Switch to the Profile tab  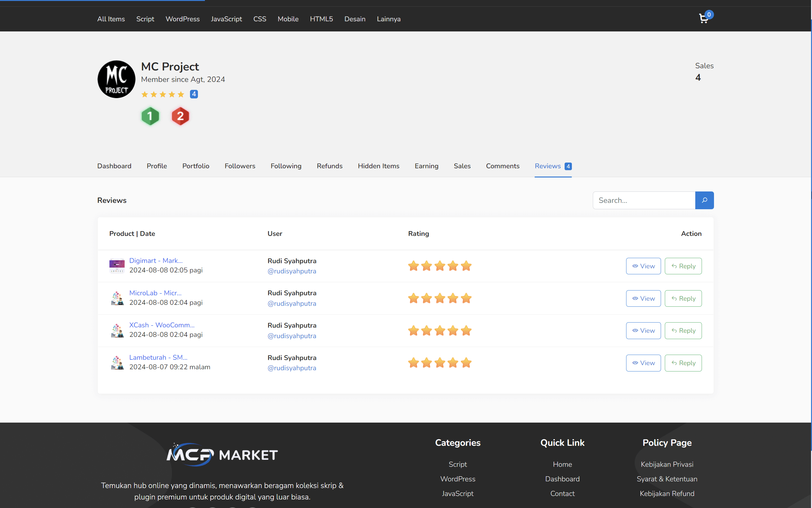pyautogui.click(x=157, y=166)
